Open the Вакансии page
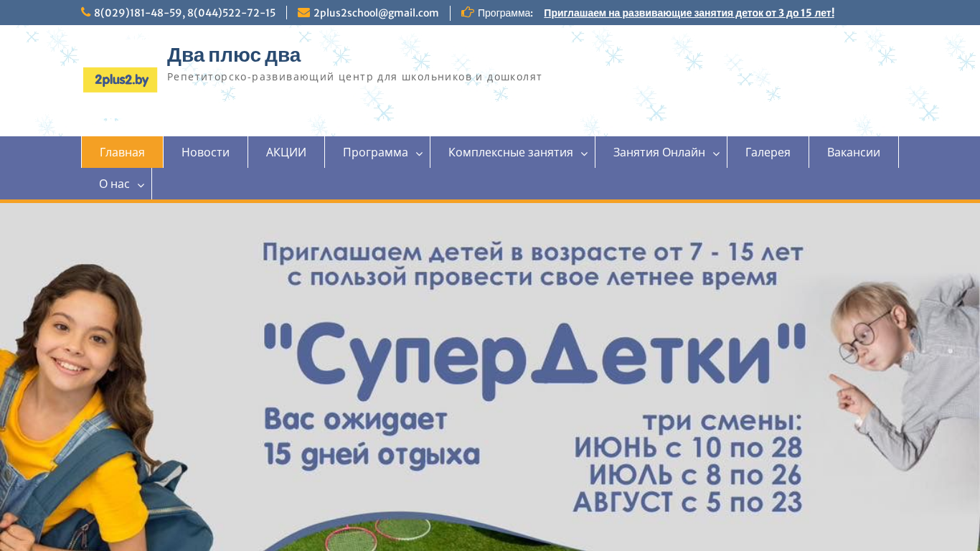980x551 pixels. (x=854, y=152)
